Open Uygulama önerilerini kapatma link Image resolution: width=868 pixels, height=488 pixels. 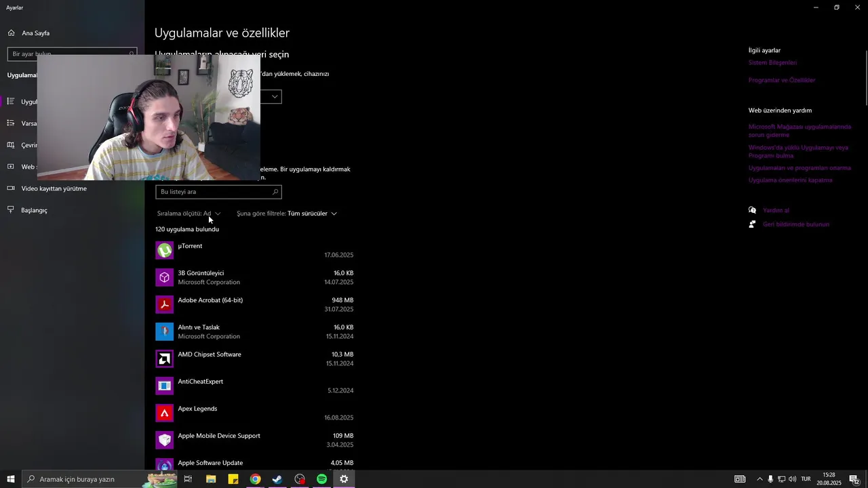point(790,180)
